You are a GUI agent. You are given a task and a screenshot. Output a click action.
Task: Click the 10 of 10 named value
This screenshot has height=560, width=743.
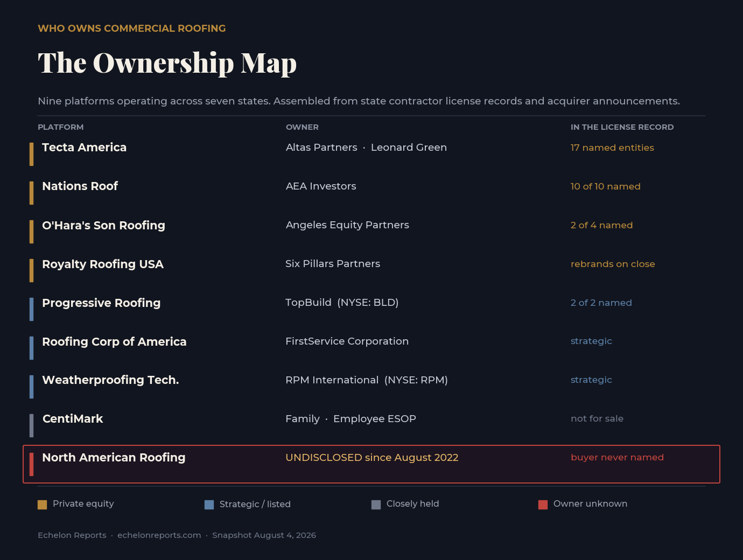(605, 186)
